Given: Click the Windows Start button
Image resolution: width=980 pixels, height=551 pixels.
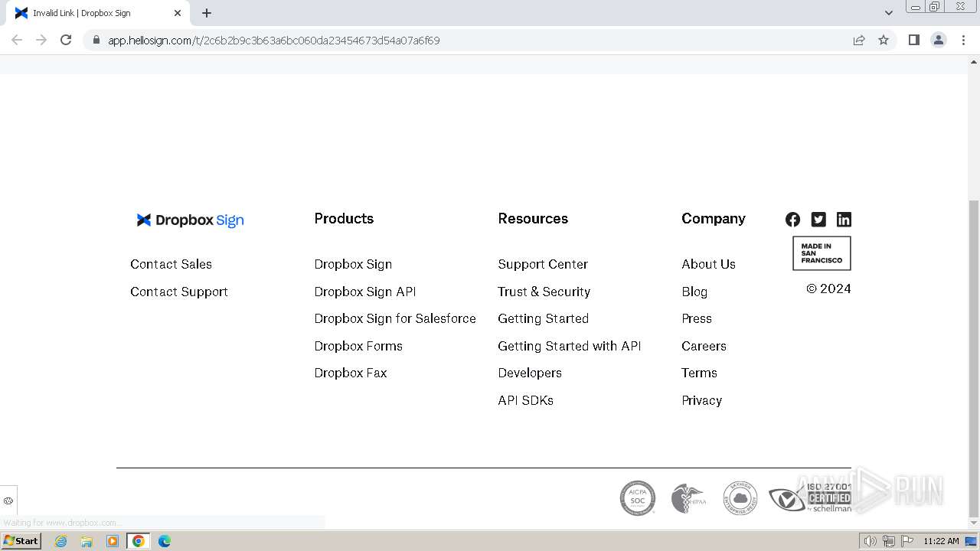Looking at the screenshot, I should (21, 541).
